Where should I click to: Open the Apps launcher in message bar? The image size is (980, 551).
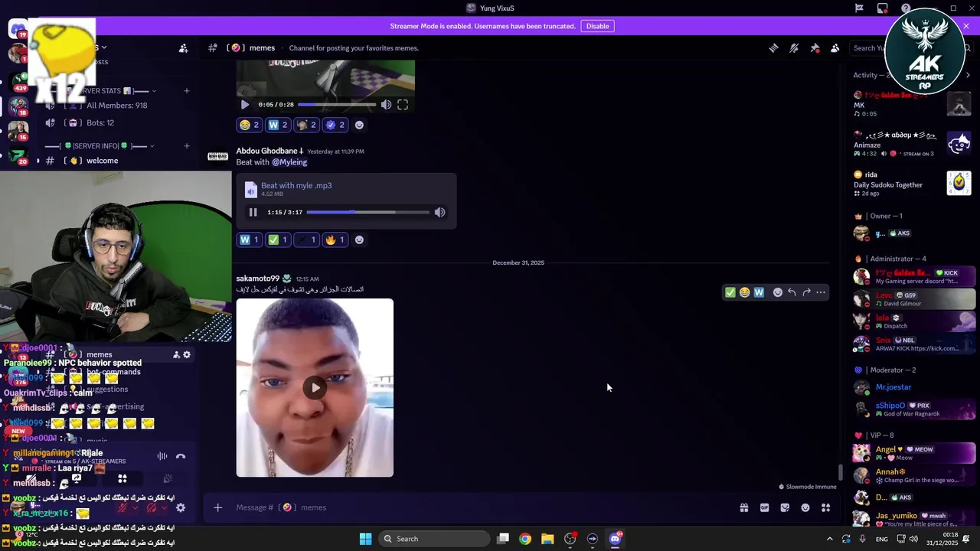tap(826, 507)
